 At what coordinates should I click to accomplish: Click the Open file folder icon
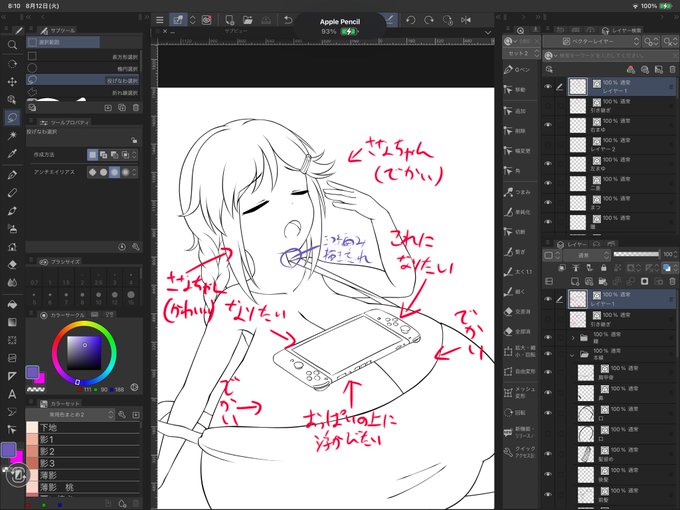pyautogui.click(x=248, y=20)
